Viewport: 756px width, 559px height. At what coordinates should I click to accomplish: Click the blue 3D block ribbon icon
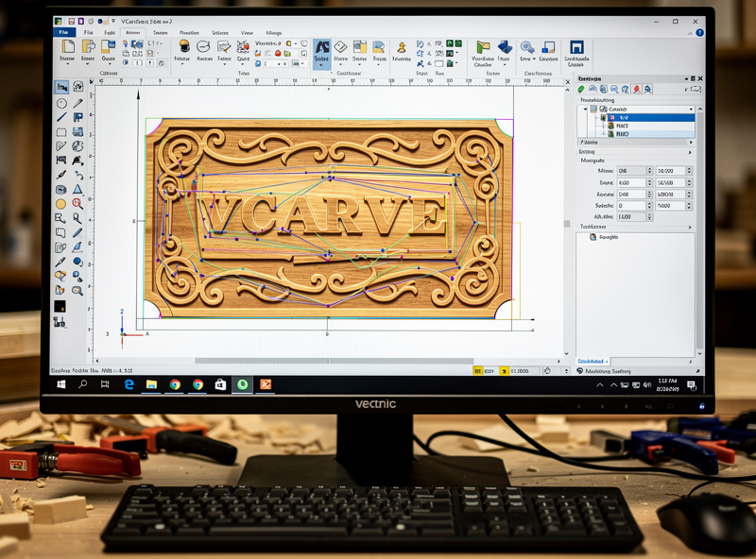click(505, 47)
